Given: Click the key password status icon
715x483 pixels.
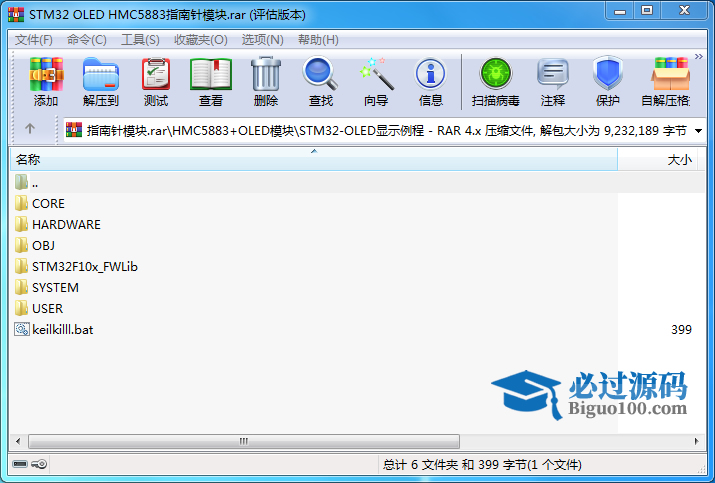Looking at the screenshot, I should tap(39, 464).
